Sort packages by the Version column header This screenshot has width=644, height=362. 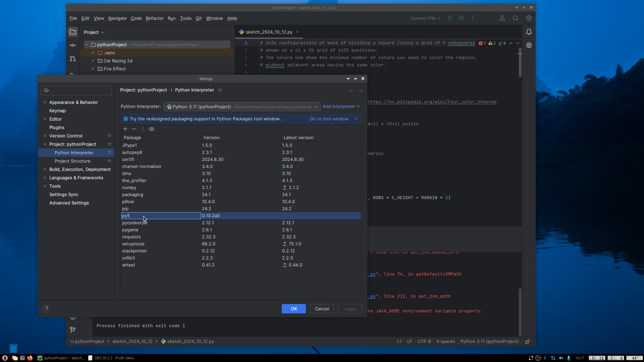241,138
